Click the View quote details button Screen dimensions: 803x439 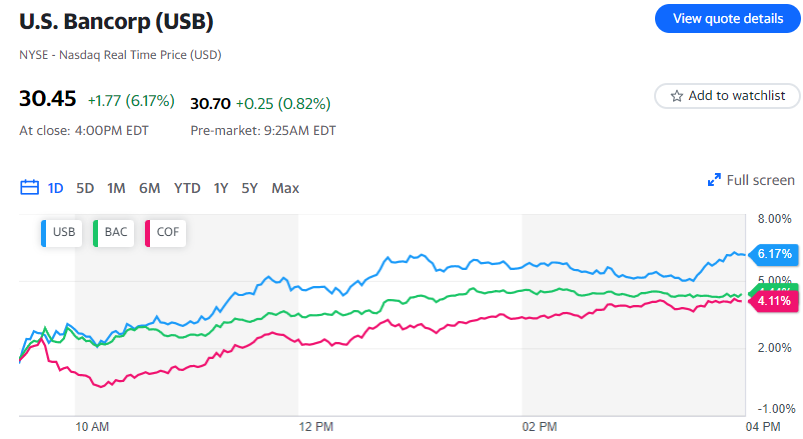(728, 19)
